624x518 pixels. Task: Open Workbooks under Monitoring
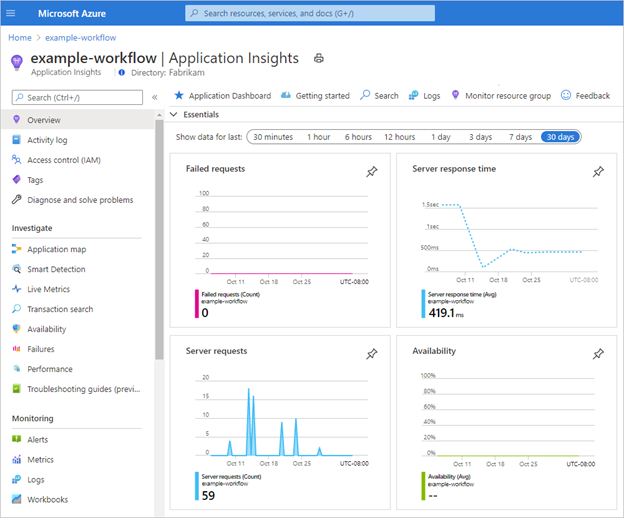click(47, 499)
